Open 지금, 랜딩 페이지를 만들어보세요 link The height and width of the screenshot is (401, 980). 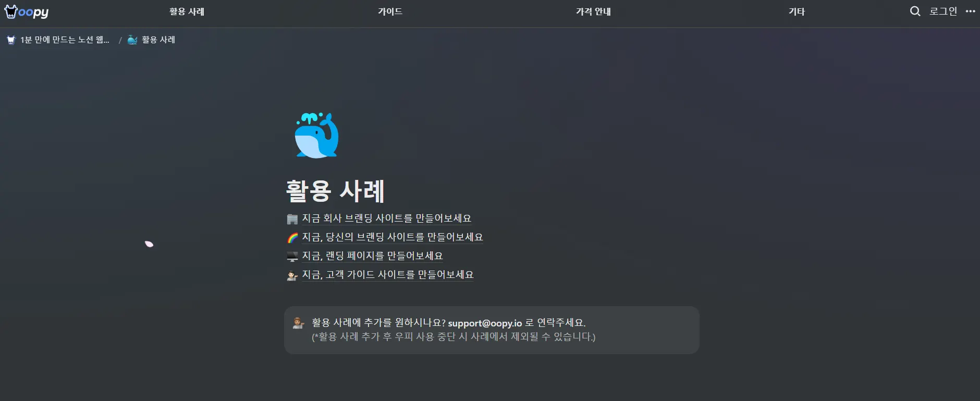point(373,256)
